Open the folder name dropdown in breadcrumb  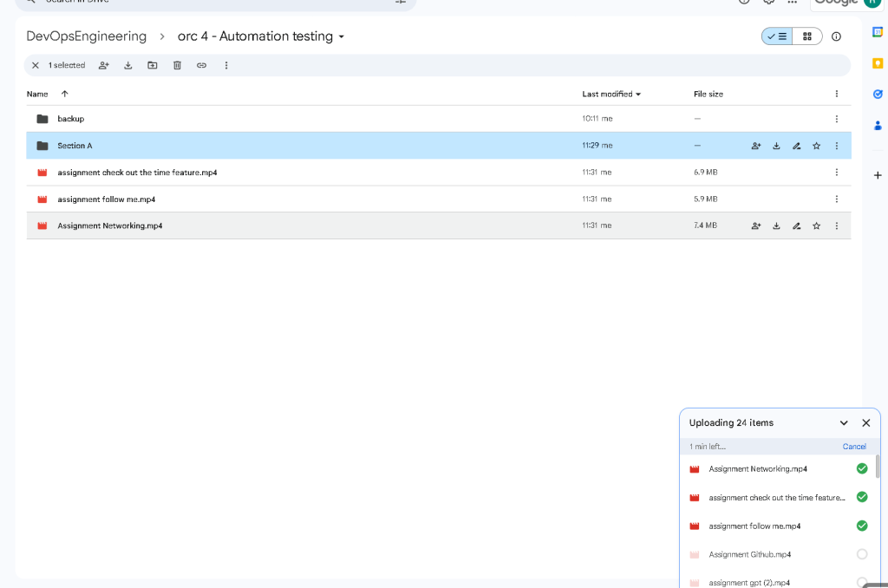[x=342, y=36]
